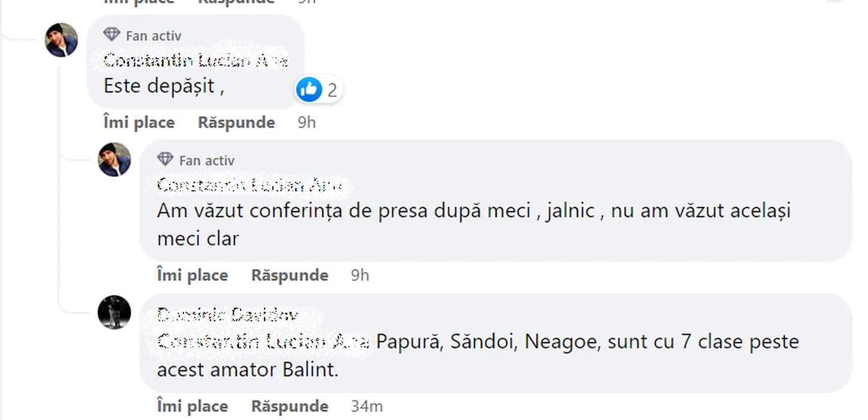The height and width of the screenshot is (420, 868).
Task: Open the author name above the Balint reply
Action: tap(227, 315)
